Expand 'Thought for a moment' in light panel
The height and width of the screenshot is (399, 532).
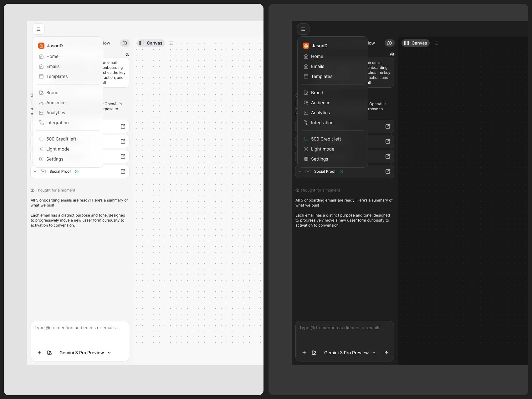(53, 190)
